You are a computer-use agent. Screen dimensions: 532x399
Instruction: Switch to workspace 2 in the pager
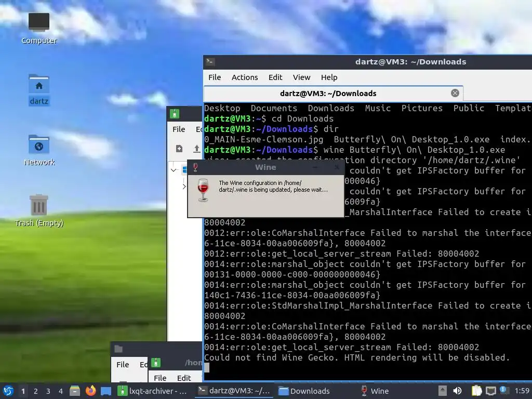click(x=36, y=391)
